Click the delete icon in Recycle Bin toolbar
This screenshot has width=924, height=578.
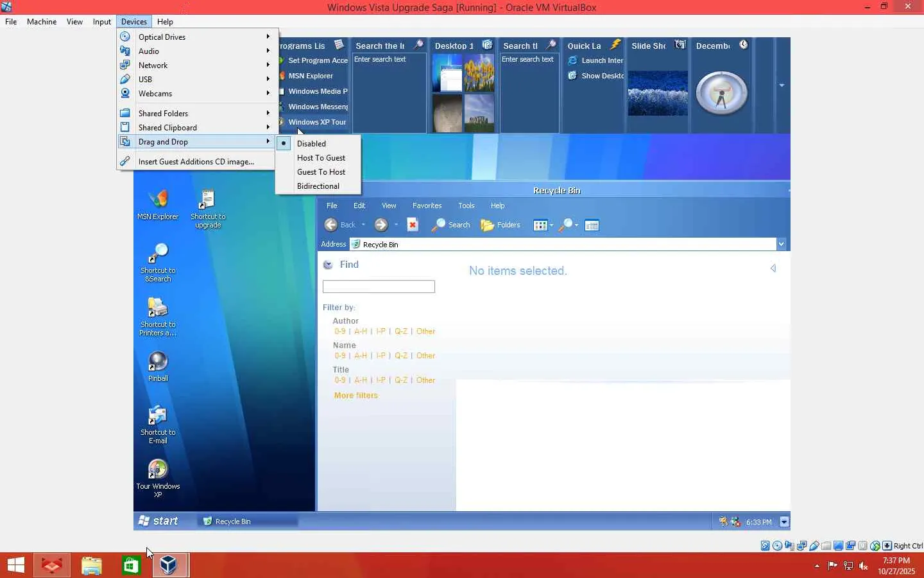click(413, 224)
